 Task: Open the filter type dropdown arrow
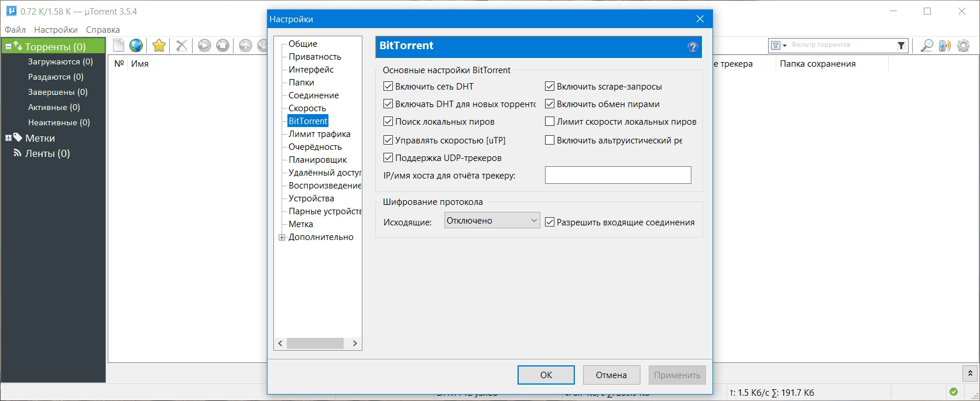point(785,46)
